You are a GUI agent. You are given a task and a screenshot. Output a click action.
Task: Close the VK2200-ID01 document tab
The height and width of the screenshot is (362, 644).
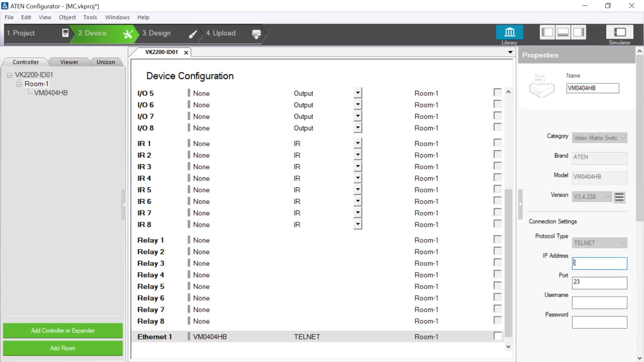(186, 53)
